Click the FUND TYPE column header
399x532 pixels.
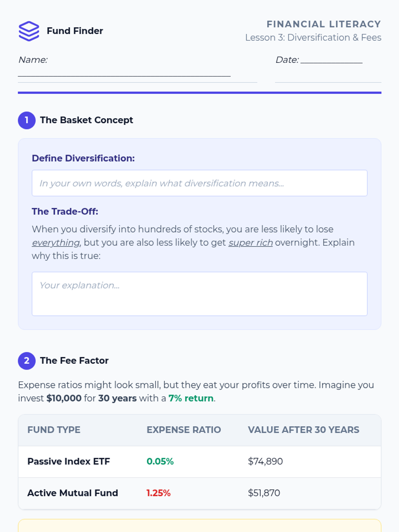[x=54, y=430]
